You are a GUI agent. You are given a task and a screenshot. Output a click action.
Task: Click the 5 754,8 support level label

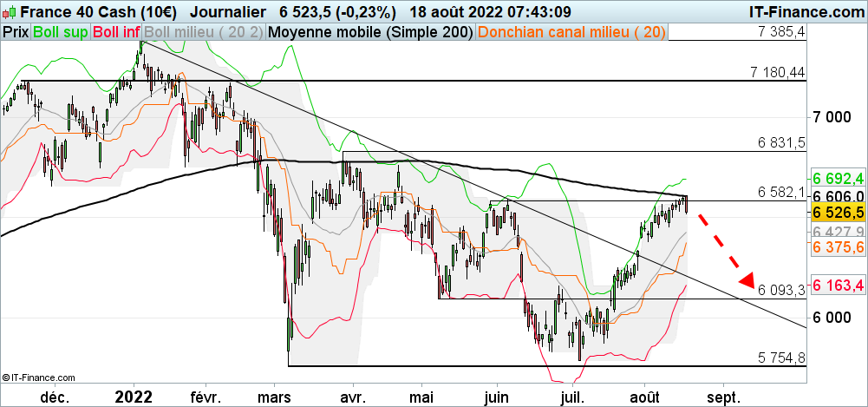pos(781,358)
